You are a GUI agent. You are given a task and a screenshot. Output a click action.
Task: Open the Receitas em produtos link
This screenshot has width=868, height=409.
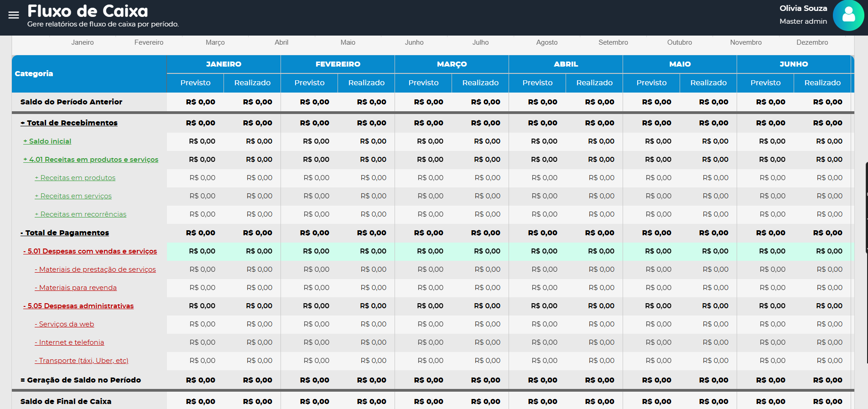tap(75, 178)
